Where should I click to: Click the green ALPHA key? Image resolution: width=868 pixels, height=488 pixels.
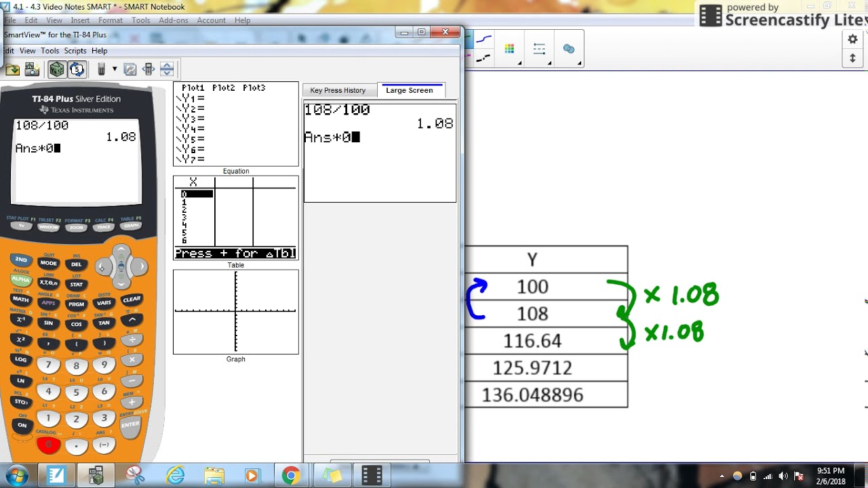(21, 279)
